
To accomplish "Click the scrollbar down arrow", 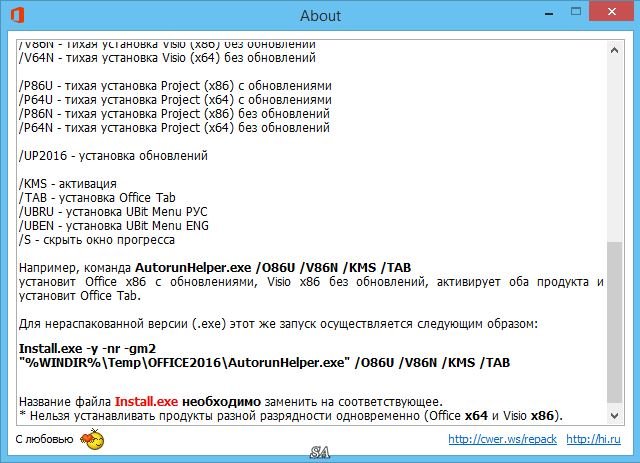I will click(x=614, y=416).
